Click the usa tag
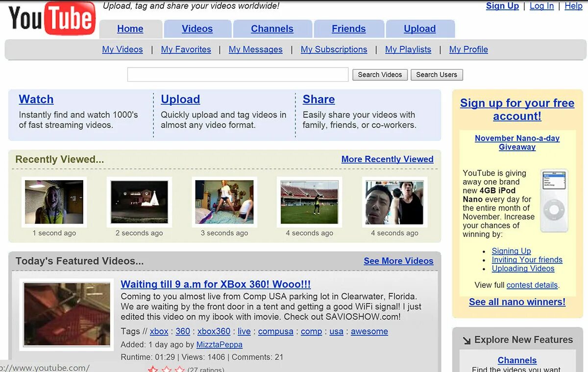 coord(337,331)
